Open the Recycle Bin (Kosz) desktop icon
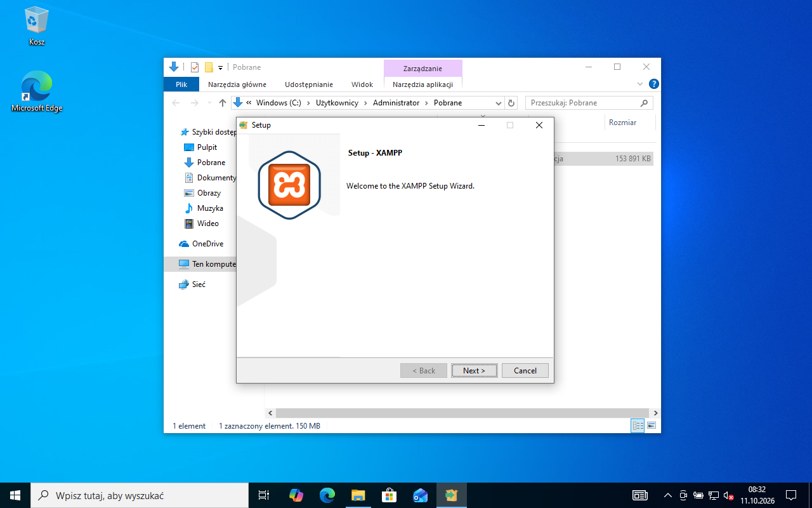812x508 pixels. [37, 27]
